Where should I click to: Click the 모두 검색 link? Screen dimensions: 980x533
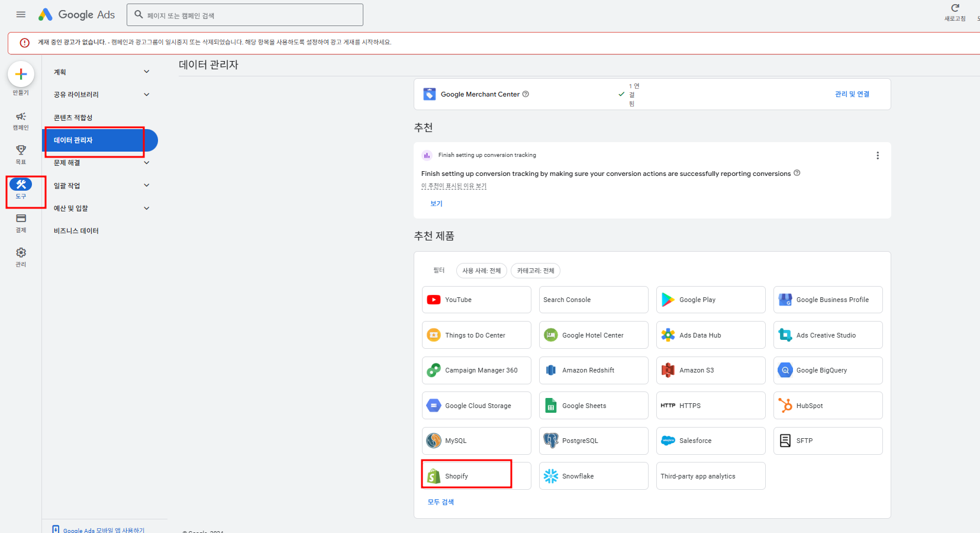coord(441,502)
